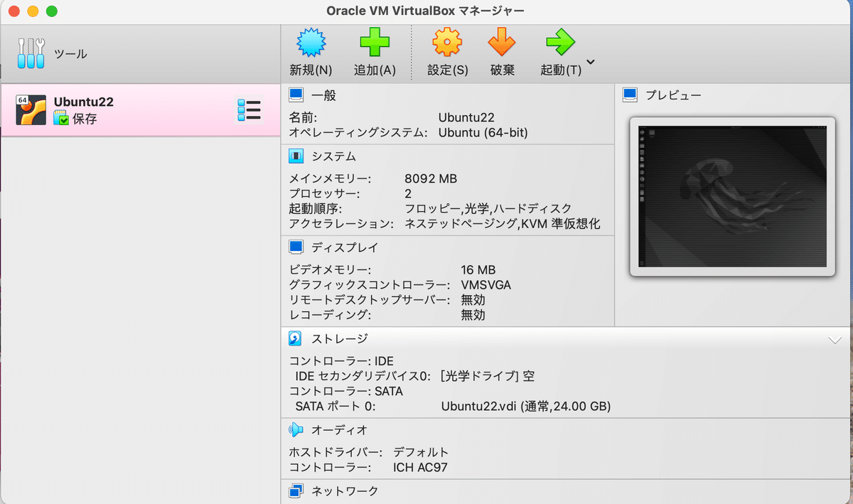Click the デフォルト host driver value
The image size is (853, 504).
point(421,452)
